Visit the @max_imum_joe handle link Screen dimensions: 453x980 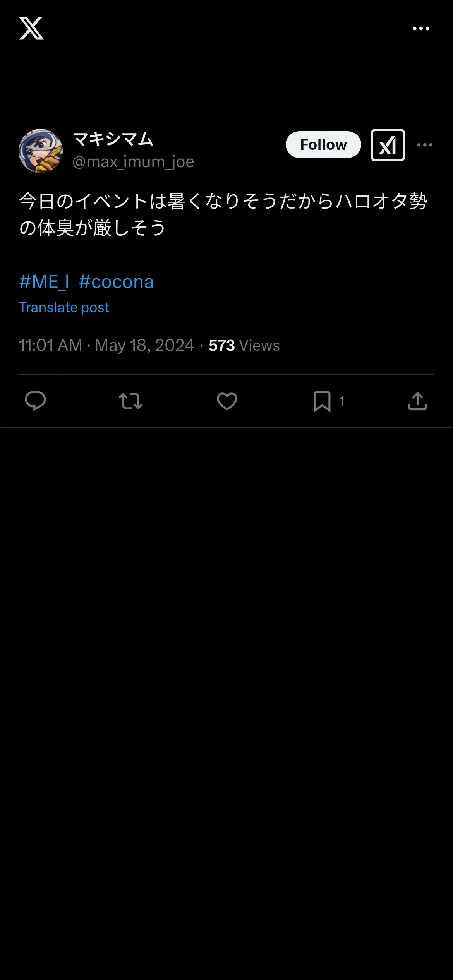133,162
